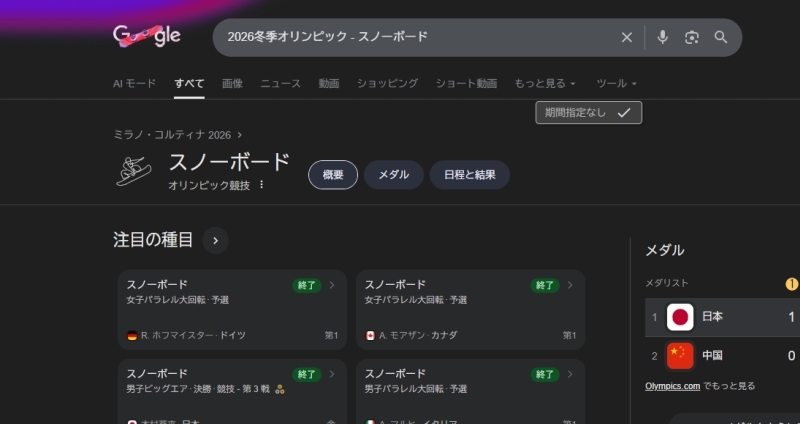Select the 日程と結果 chip button

click(x=470, y=175)
